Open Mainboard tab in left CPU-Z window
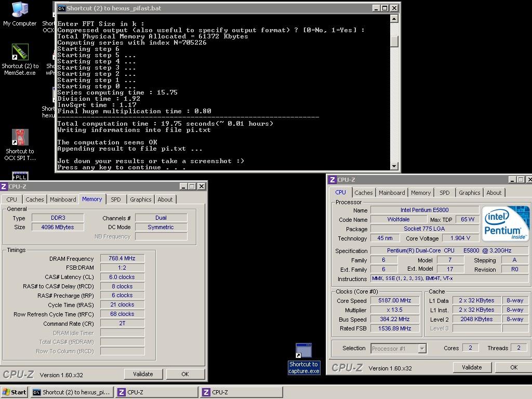This screenshot has height=399, width=532. point(63,199)
